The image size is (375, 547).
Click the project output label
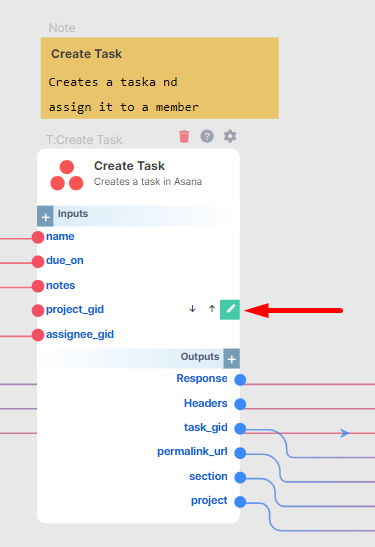click(x=209, y=501)
